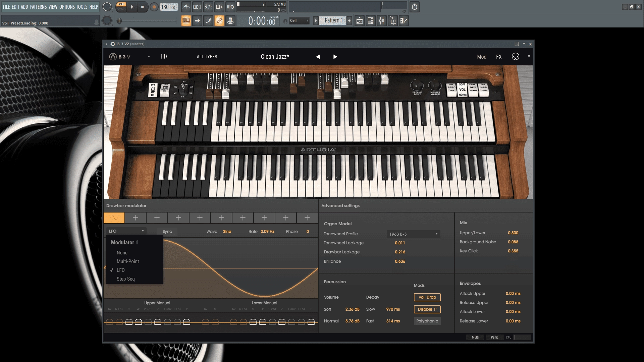
Task: Open the Pattern 1 selector
Action: [333, 21]
